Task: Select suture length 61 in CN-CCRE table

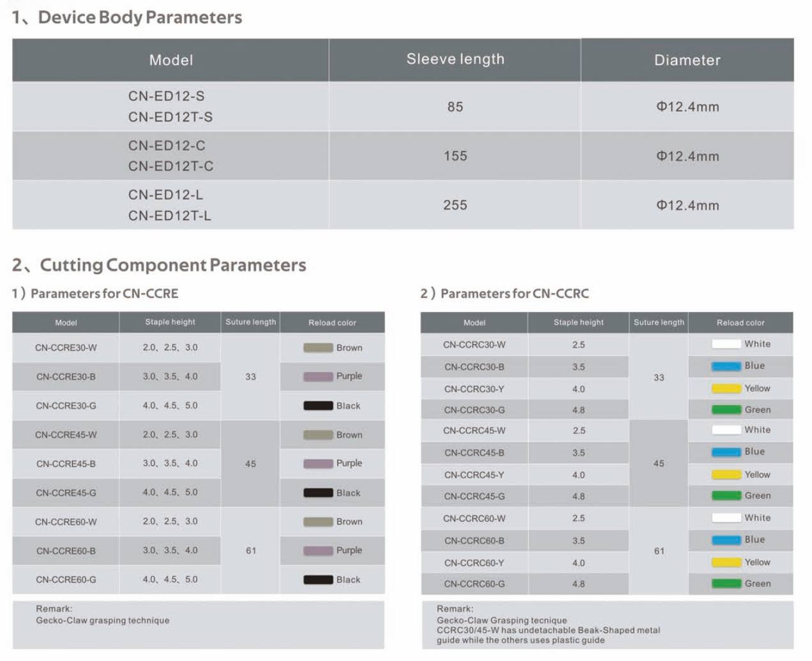Action: click(x=251, y=551)
